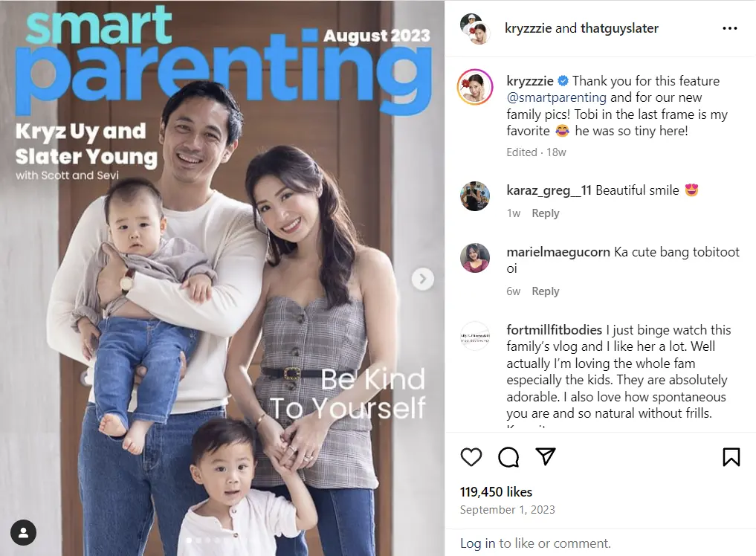Open kryzzzie profile from header
Viewport: 756px width, 556px height.
coord(528,28)
